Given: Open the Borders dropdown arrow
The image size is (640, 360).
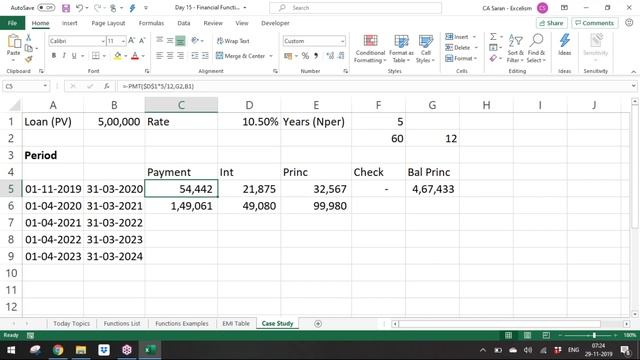Looking at the screenshot, I should 104,56.
